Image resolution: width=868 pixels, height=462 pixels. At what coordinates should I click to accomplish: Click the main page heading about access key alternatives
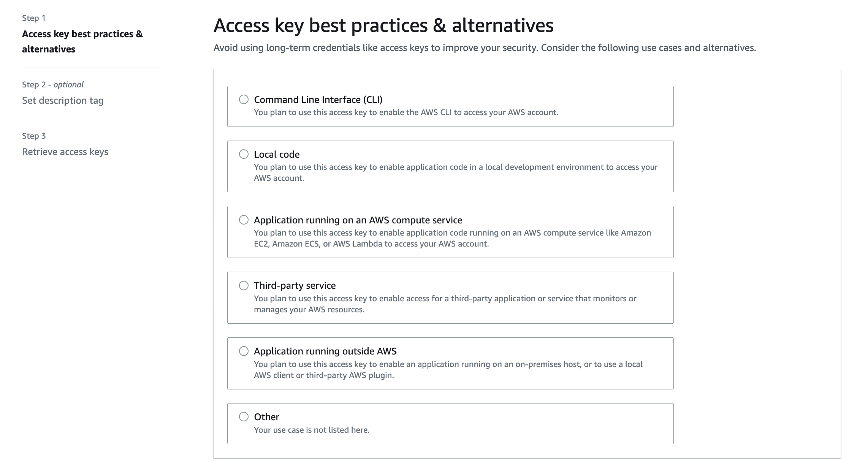383,25
